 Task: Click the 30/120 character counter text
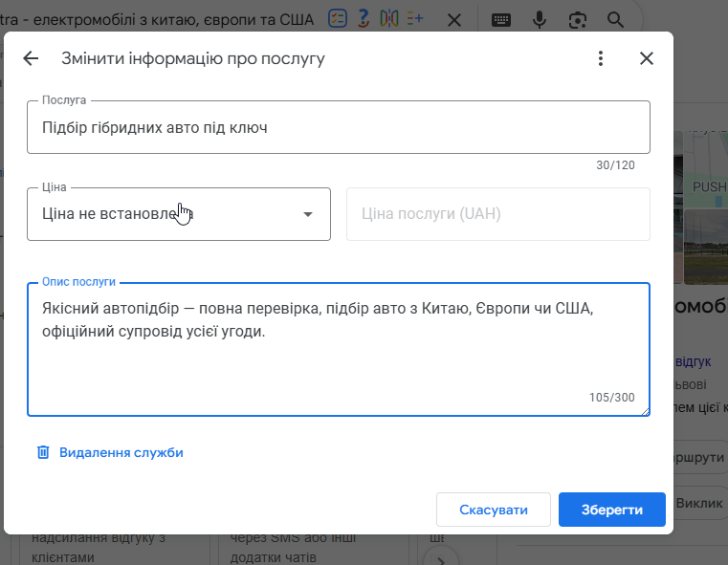(615, 165)
